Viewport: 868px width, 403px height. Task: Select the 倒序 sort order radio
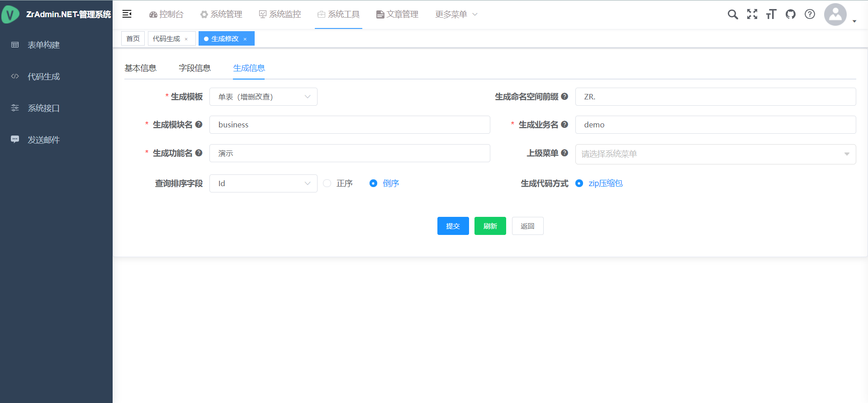point(373,183)
